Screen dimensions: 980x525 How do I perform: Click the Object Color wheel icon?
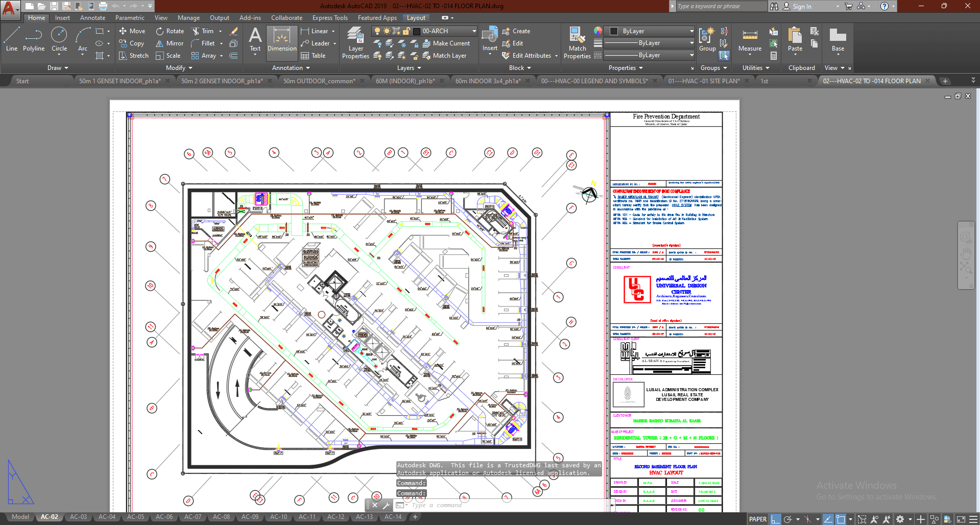pos(598,31)
